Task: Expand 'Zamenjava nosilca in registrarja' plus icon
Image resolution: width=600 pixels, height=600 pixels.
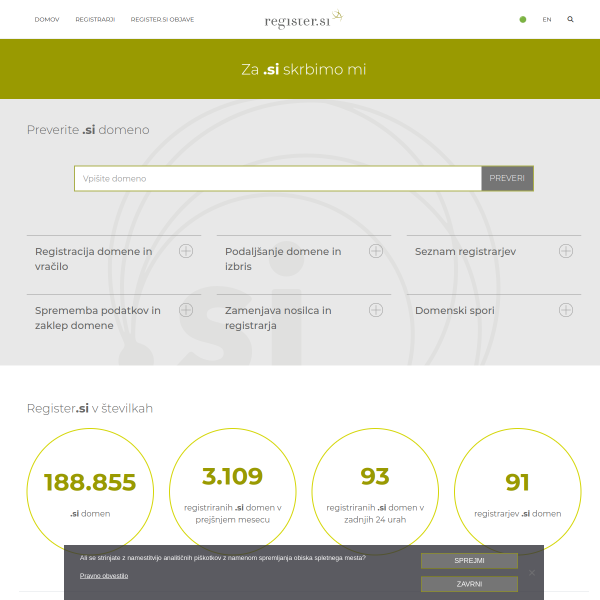Action: pyautogui.click(x=376, y=310)
